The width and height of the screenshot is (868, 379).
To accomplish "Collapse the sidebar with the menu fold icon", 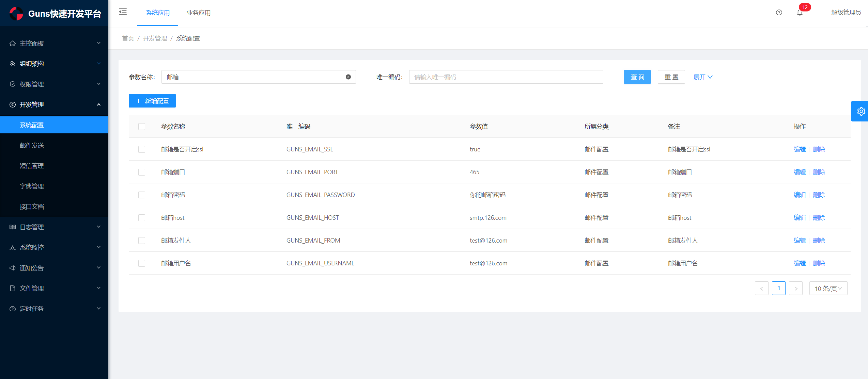I will click(x=123, y=12).
